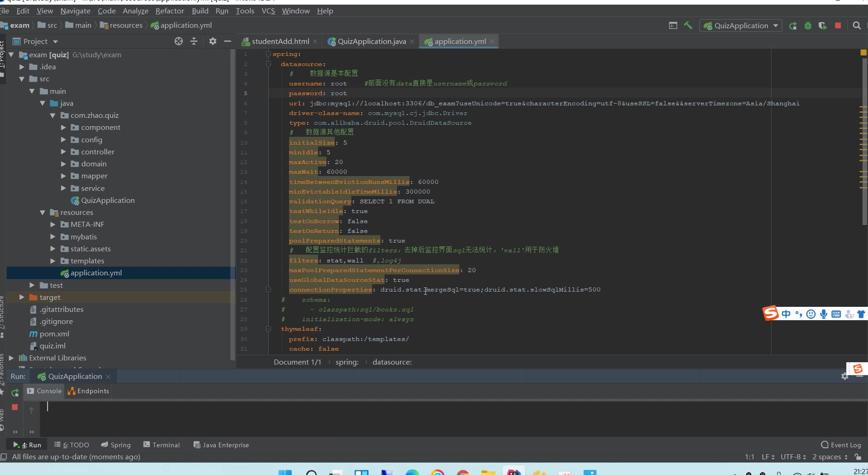Toggle Sogou input Chinese/English mode
This screenshot has height=475, width=868.
(786, 314)
